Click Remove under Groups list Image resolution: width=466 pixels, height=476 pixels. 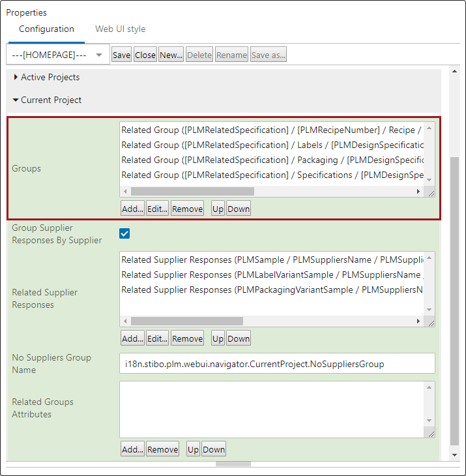pos(187,209)
